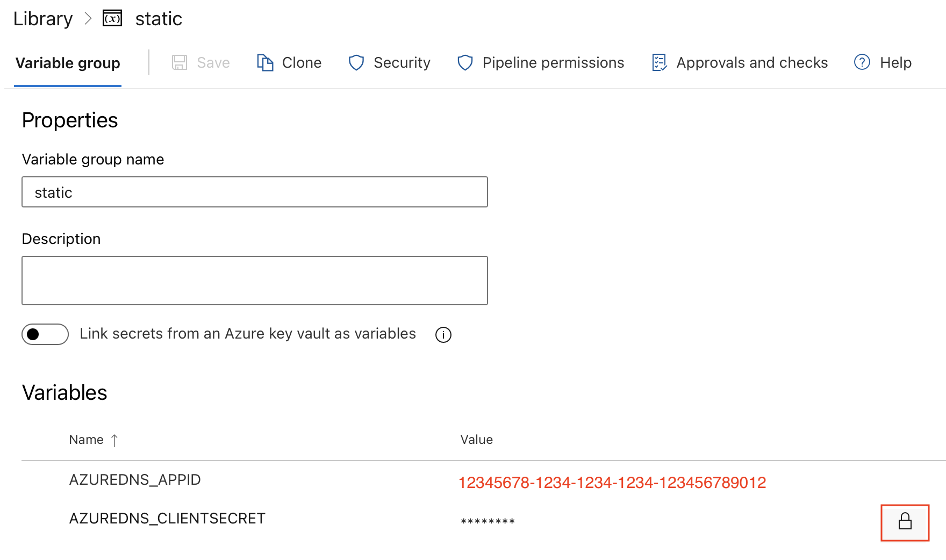
Task: Click the Clone label in toolbar
Action: coord(302,63)
